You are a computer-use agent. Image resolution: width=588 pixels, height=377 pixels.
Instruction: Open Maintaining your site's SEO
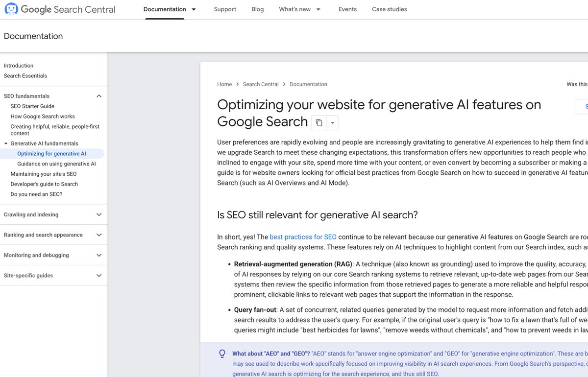[x=44, y=174]
